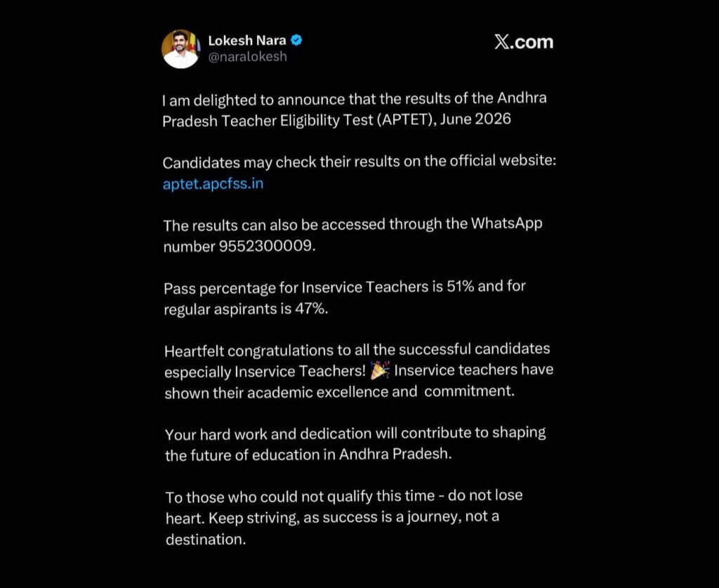Click the 'Heartfelt congratulations' paragraph

[x=359, y=371]
